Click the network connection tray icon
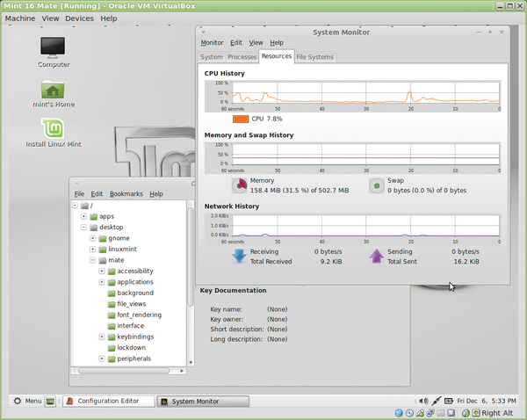 click(437, 401)
